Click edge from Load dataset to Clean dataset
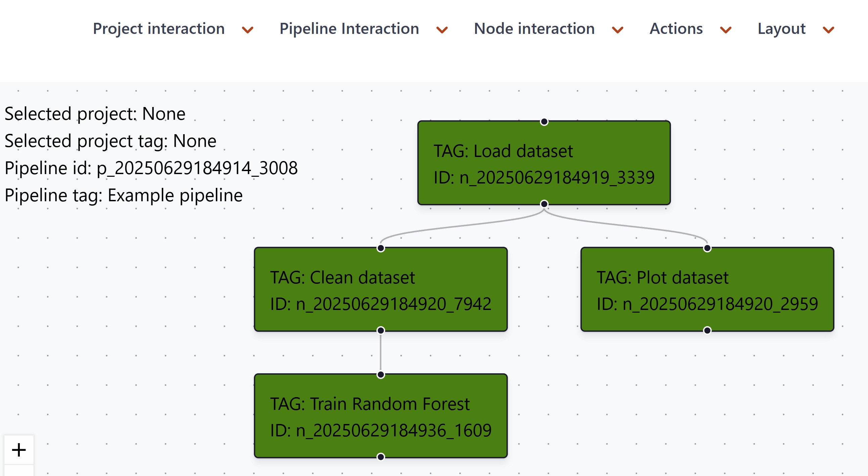Viewport: 868px width, 476px height. pos(462,226)
